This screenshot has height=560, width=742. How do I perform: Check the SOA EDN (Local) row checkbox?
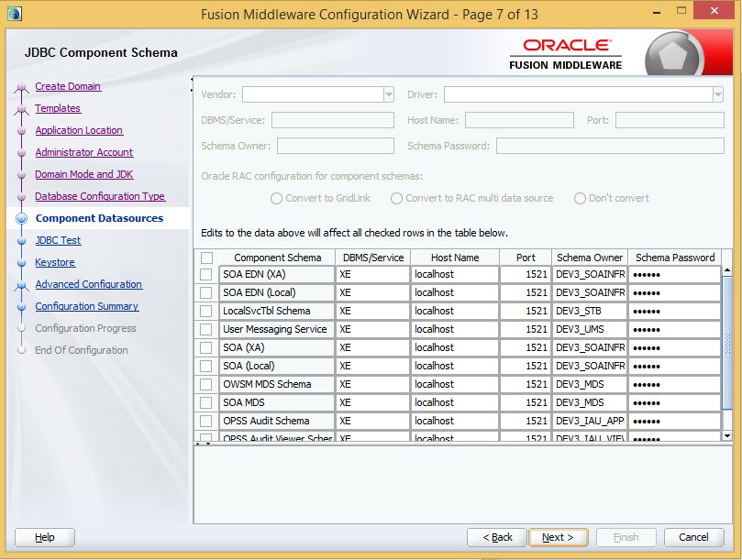(205, 292)
